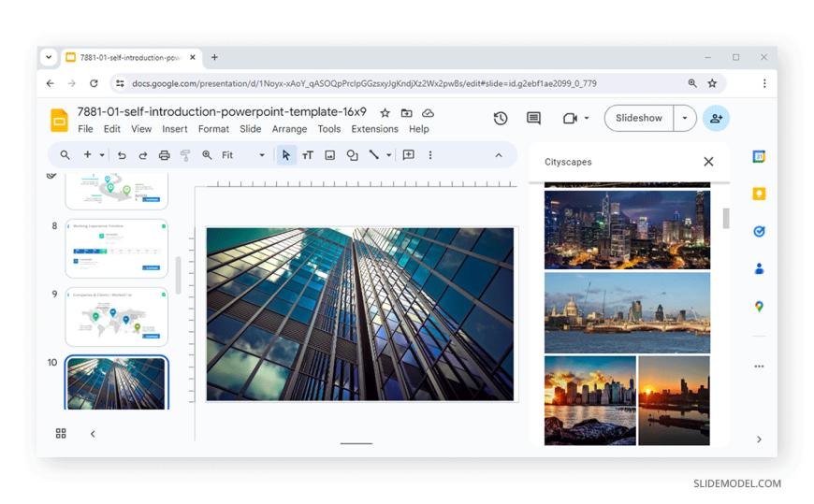Open a new browser tab
Screen dimensions: 814x504
click(x=214, y=57)
